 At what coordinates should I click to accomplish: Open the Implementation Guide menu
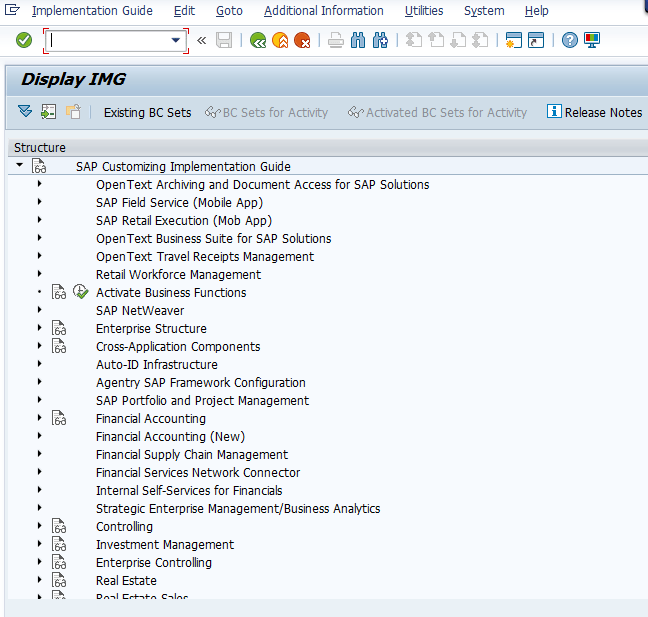point(92,10)
